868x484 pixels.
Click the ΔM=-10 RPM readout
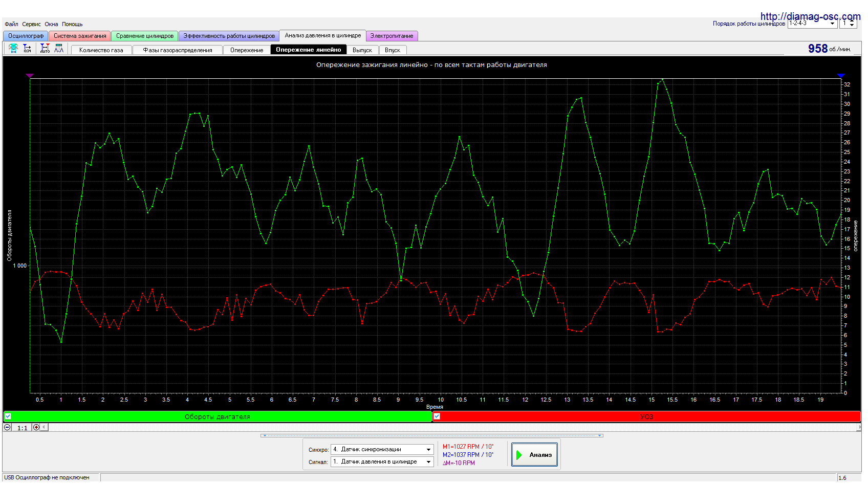[x=459, y=463]
